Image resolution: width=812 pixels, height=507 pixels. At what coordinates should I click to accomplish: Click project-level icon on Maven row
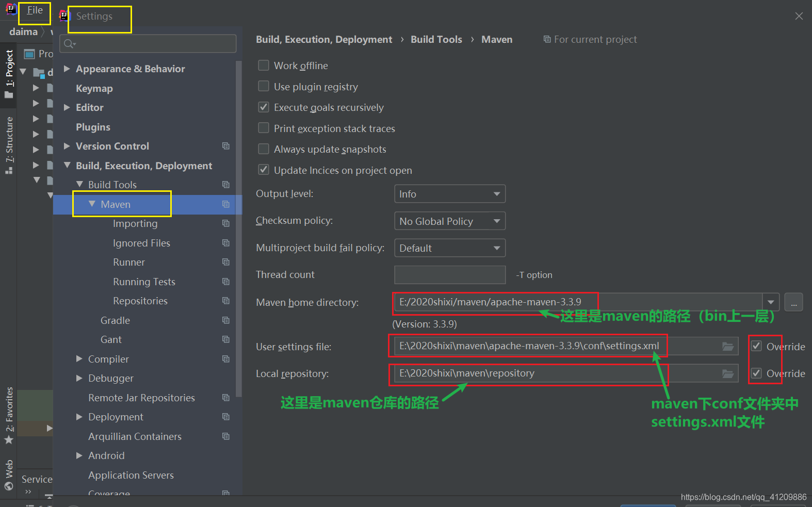[226, 204]
